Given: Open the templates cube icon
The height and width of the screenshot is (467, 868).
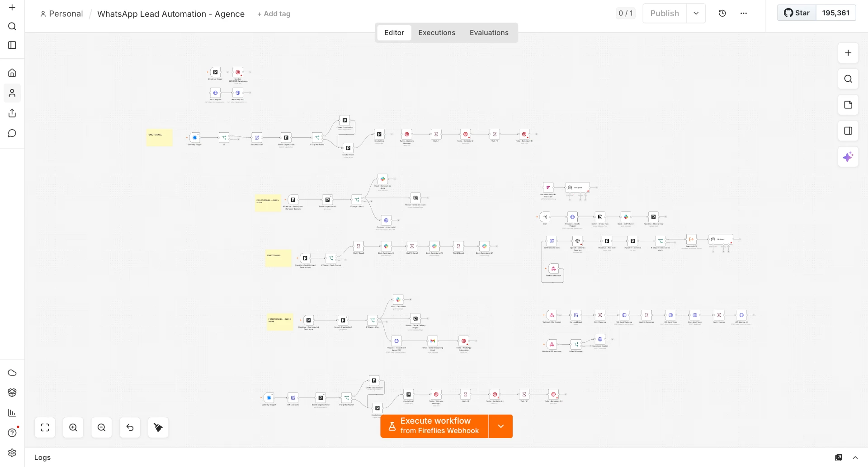Looking at the screenshot, I should coord(12,392).
